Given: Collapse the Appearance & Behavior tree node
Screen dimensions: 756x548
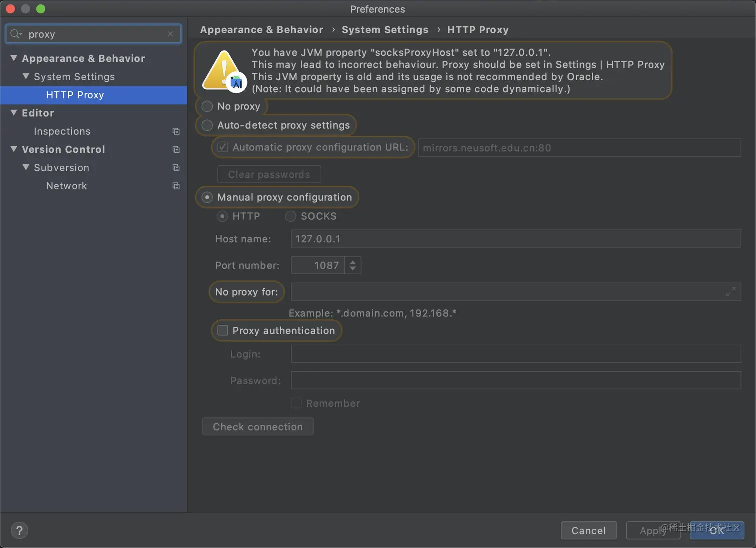Looking at the screenshot, I should (x=14, y=58).
